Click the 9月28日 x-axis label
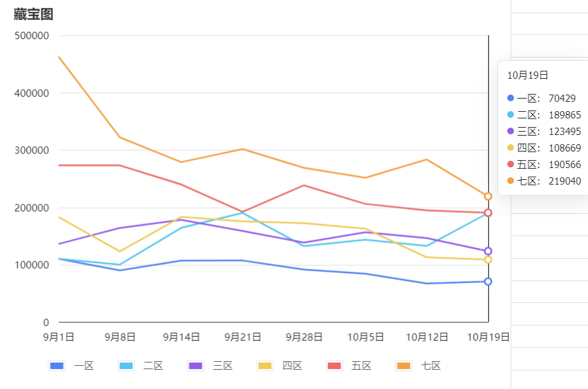Viewport: 588px width, 389px height. coord(304,337)
